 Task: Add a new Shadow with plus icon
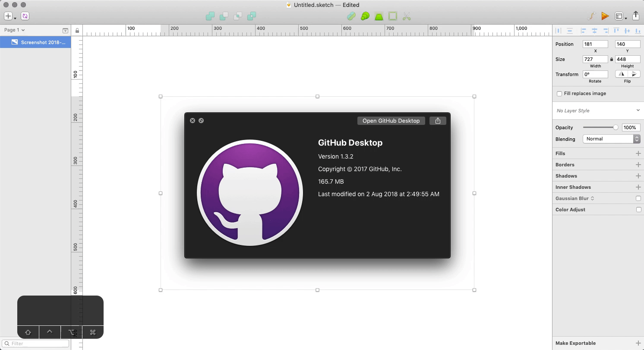point(638,176)
